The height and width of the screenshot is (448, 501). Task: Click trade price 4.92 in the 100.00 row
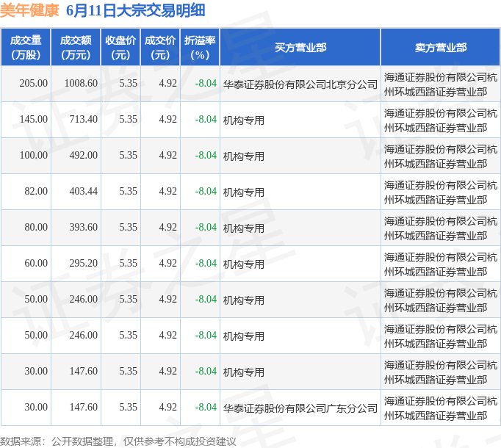point(167,155)
